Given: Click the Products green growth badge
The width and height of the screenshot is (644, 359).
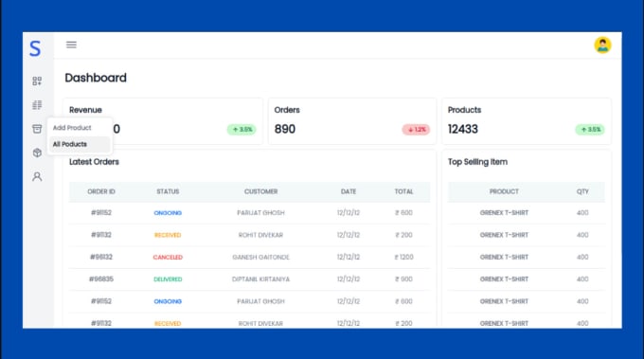Looking at the screenshot, I should click(x=590, y=130).
